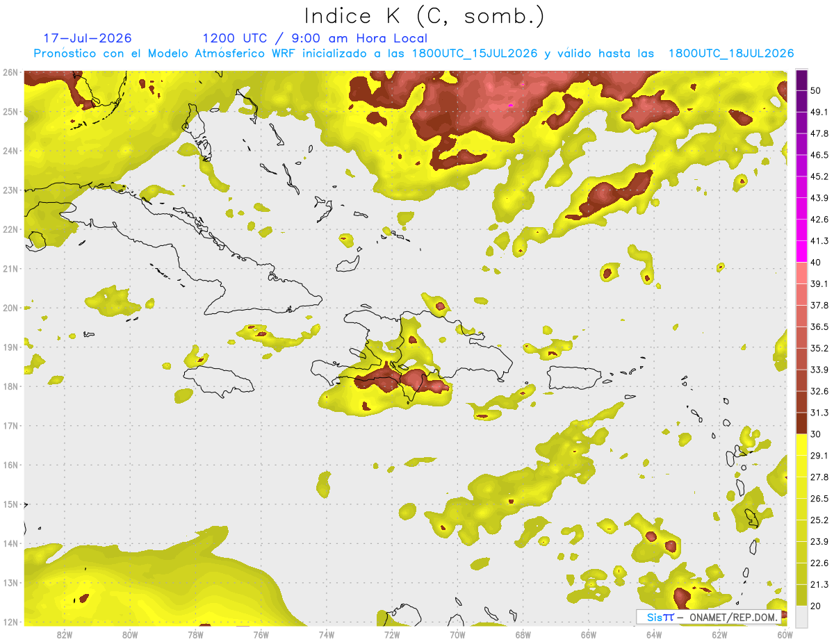Screen dimensions: 834x644
Task: Click the '25N' latitude label
Action: pyautogui.click(x=10, y=111)
